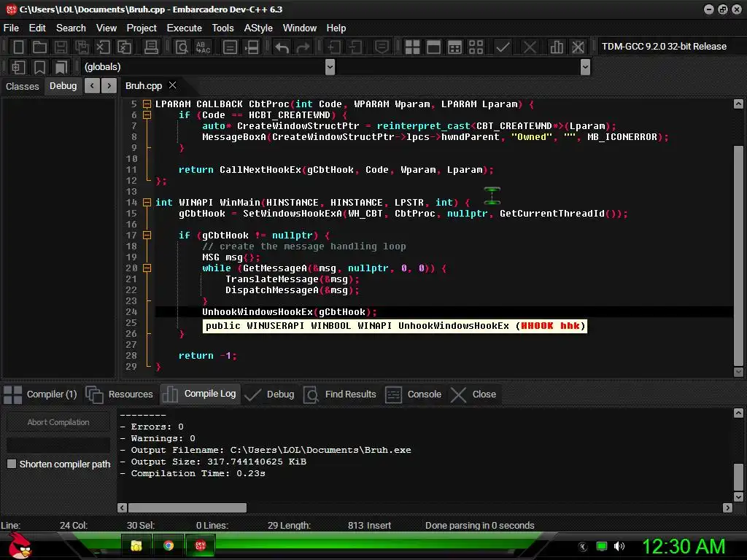Open Replace using the AB-AC icon
The height and width of the screenshot is (560, 747).
pyautogui.click(x=204, y=47)
